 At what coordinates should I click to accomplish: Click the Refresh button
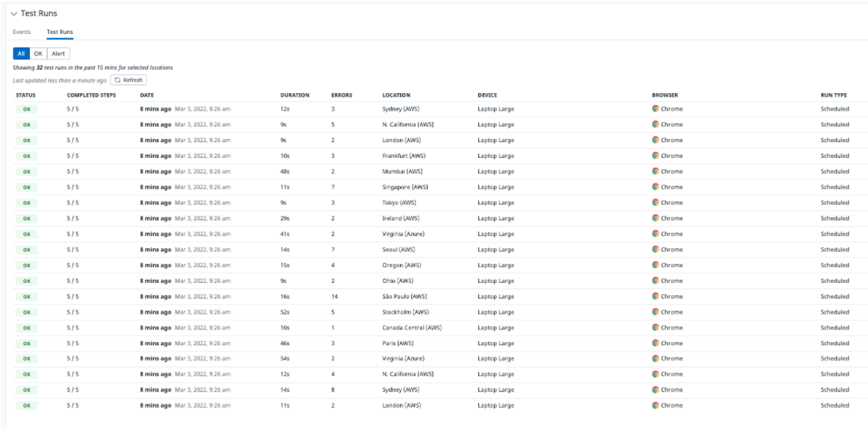128,81
